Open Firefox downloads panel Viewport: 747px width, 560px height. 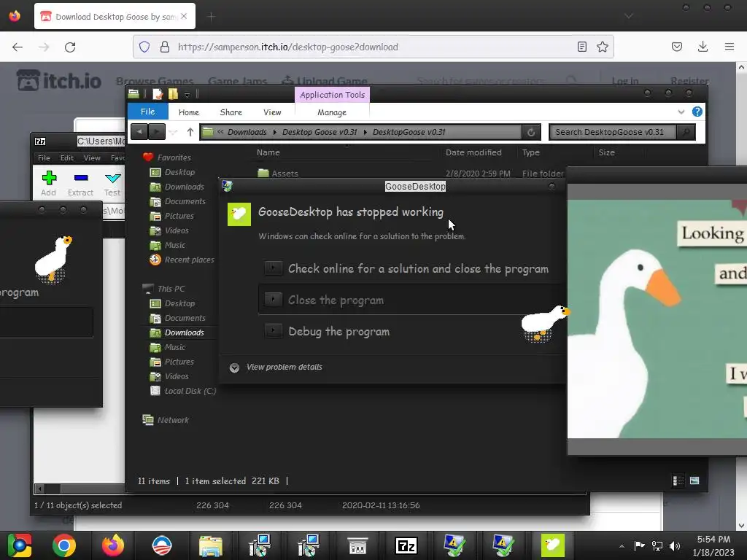pyautogui.click(x=703, y=47)
